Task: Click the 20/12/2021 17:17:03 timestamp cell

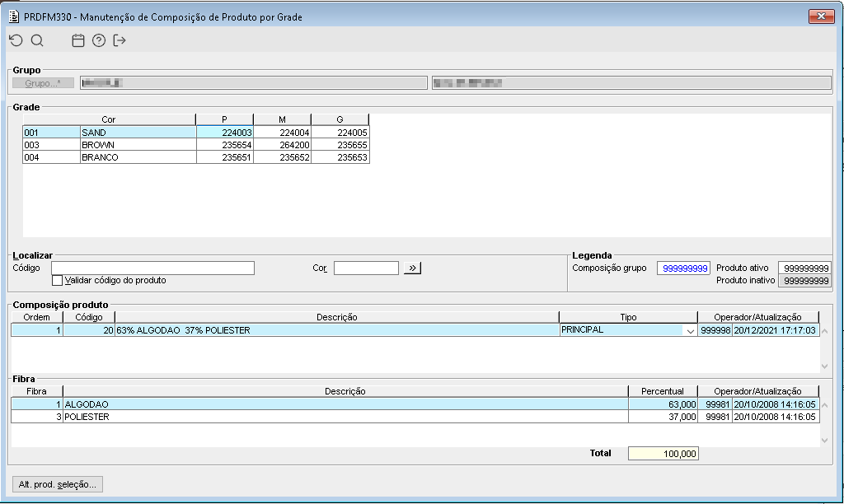Action: click(x=775, y=330)
